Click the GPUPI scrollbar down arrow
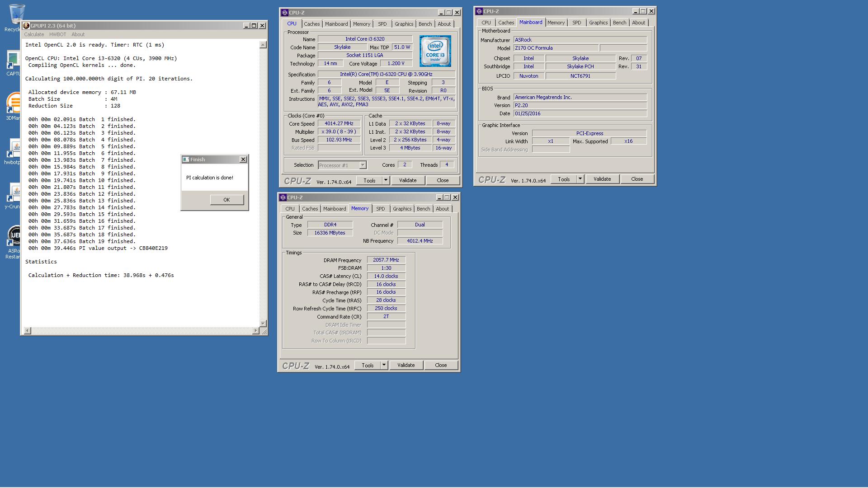The width and height of the screenshot is (868, 488). pyautogui.click(x=263, y=324)
